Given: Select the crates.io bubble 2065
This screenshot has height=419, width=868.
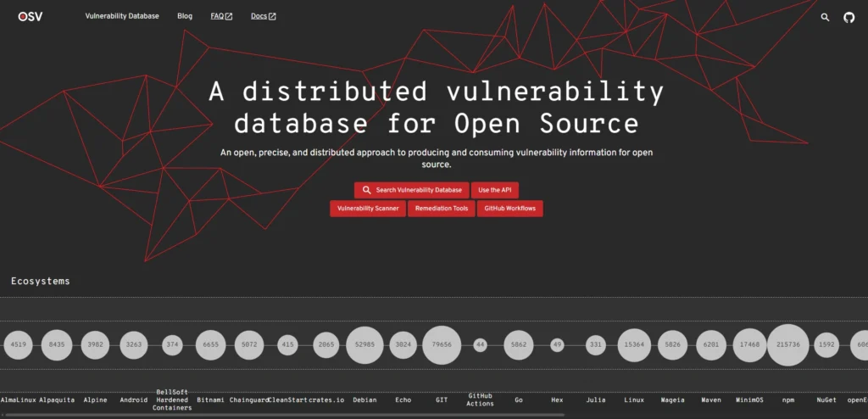Looking at the screenshot, I should 326,344.
